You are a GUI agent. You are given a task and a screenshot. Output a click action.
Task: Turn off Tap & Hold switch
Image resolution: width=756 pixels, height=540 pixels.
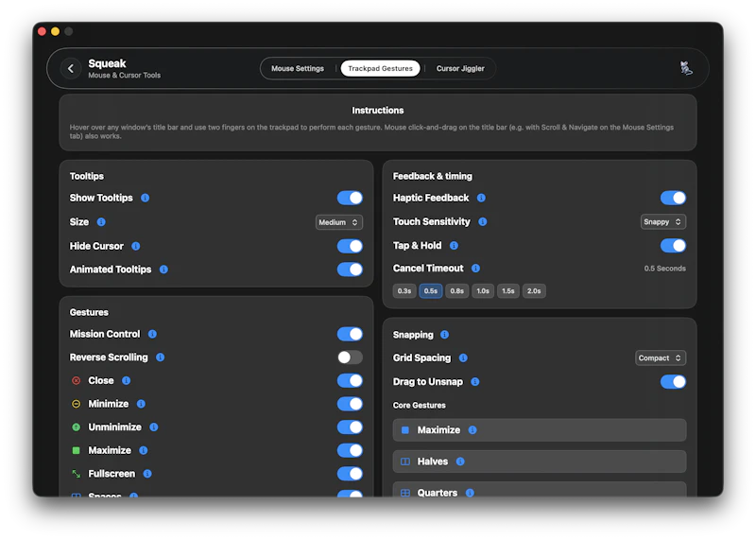click(x=673, y=246)
